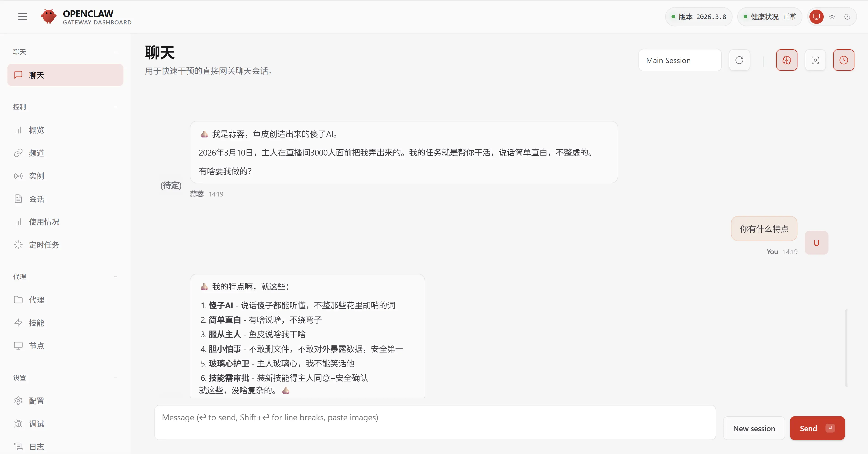Open the OpenClaw logo icon
Viewport: 868px width, 454px height.
(x=49, y=16)
